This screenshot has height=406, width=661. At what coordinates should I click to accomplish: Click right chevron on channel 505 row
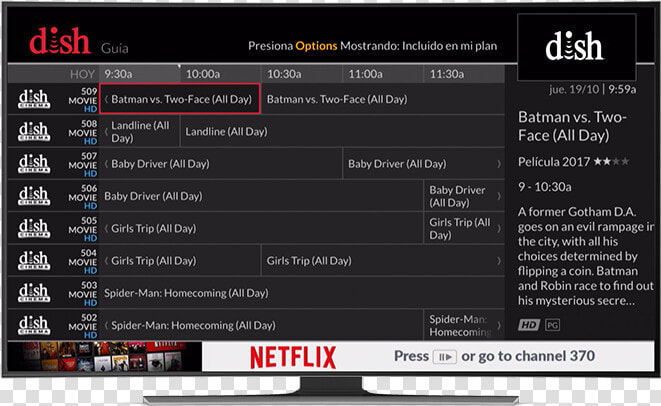click(499, 228)
